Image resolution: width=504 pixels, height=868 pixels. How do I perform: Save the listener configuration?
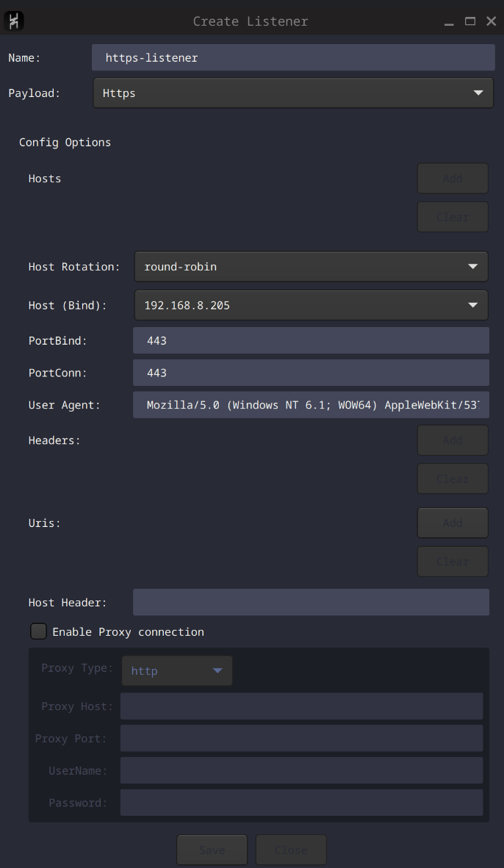pos(212,850)
